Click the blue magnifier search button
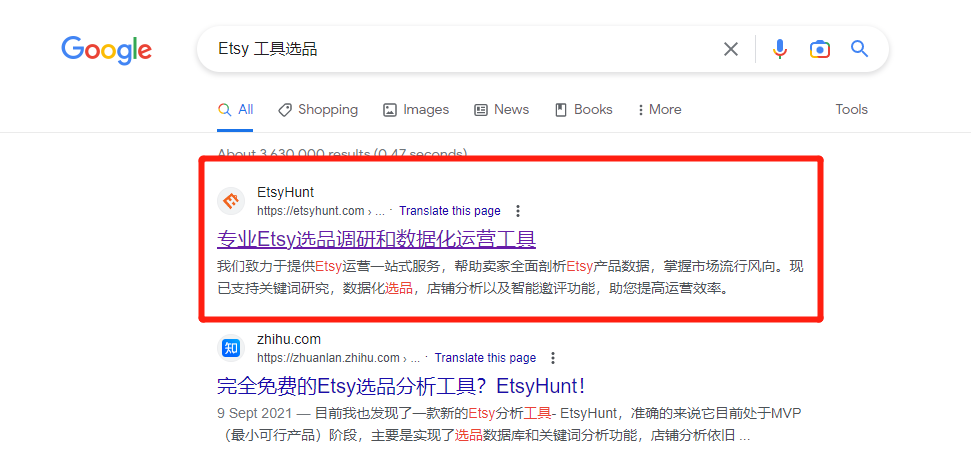The height and width of the screenshot is (476, 971). (860, 48)
